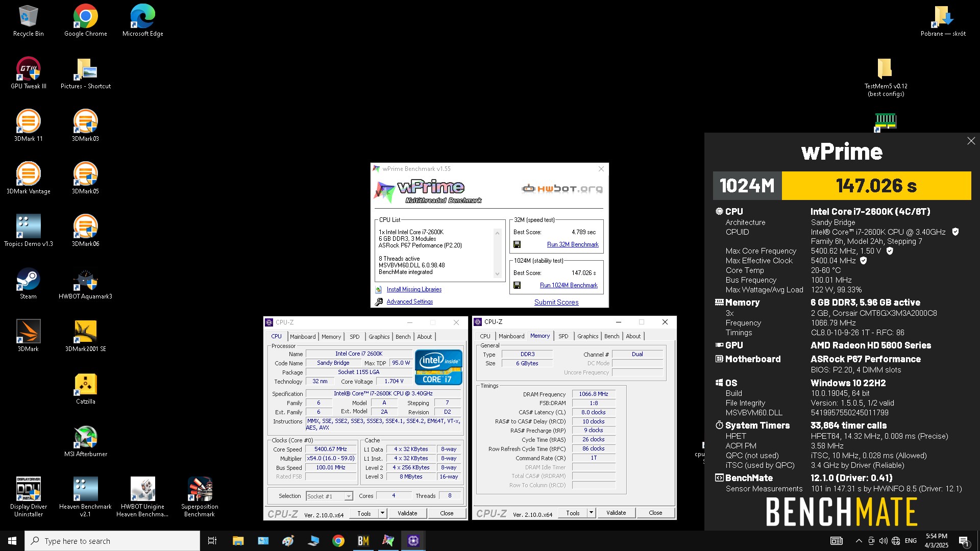Open Recycle Bin desktop icon
The width and height of the screenshot is (980, 551).
point(29,21)
